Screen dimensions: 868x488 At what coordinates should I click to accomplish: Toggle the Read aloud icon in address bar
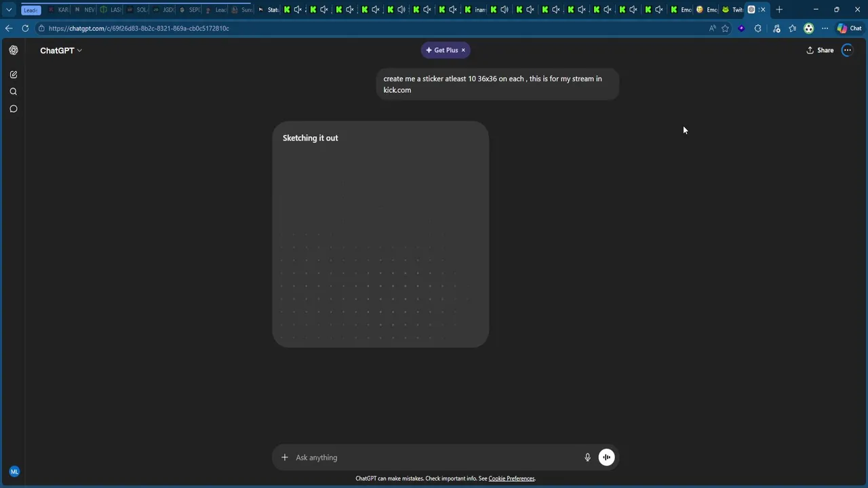click(712, 28)
